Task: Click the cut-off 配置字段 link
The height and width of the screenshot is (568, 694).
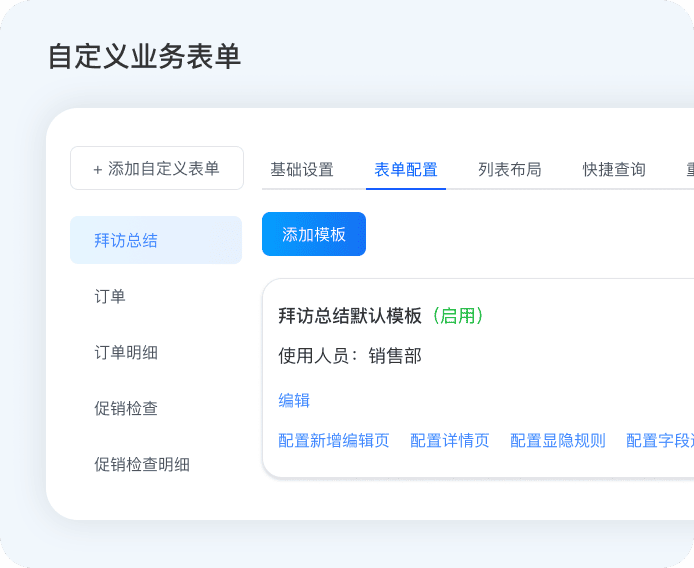Action: [x=659, y=440]
